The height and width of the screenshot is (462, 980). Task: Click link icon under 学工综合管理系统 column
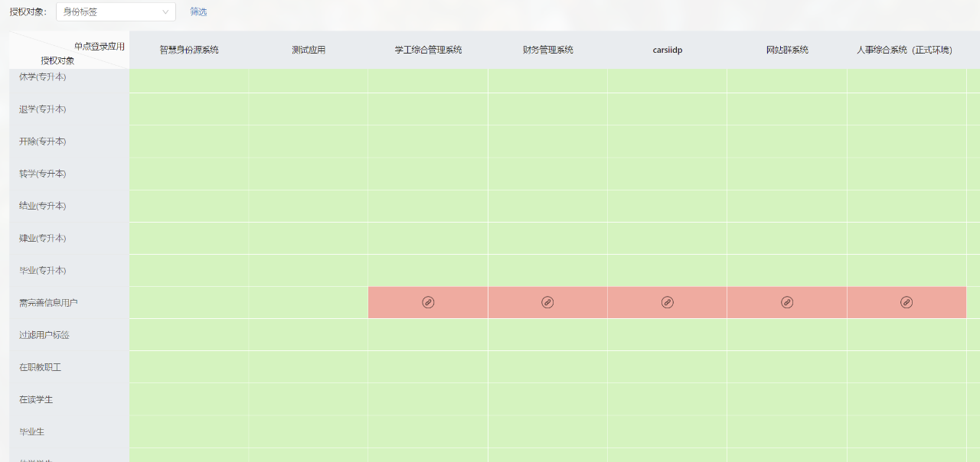coord(428,302)
